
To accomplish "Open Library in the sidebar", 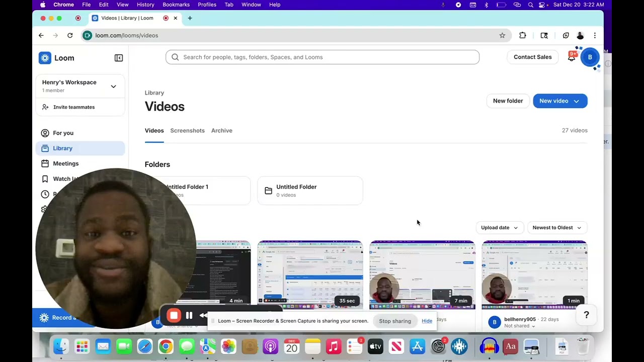I will [x=80, y=148].
